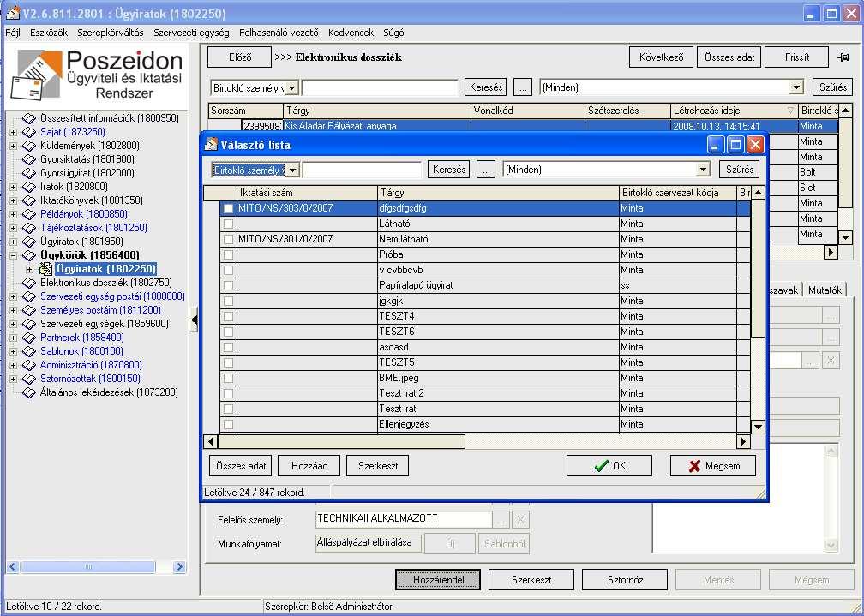
Task: Sort by the Iktatási szám column header
Action: click(308, 193)
